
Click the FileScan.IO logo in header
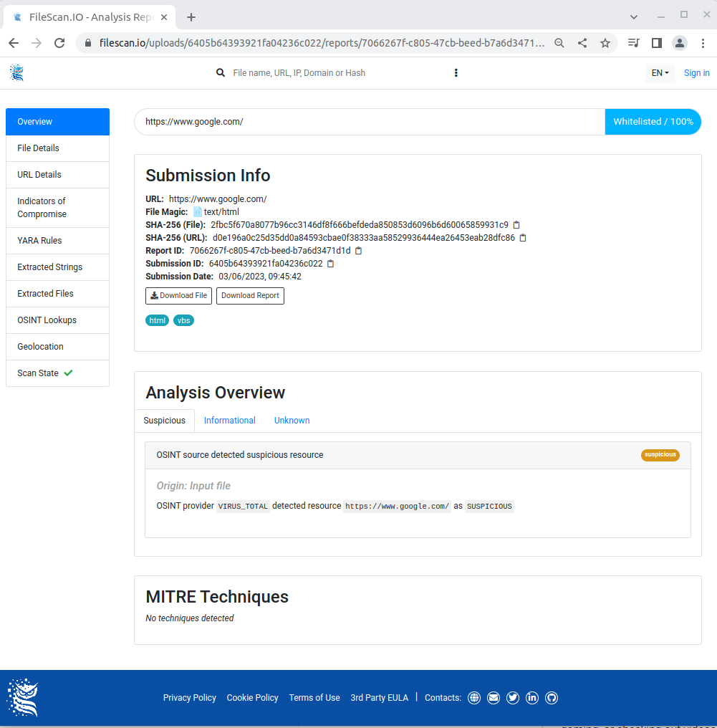point(16,73)
